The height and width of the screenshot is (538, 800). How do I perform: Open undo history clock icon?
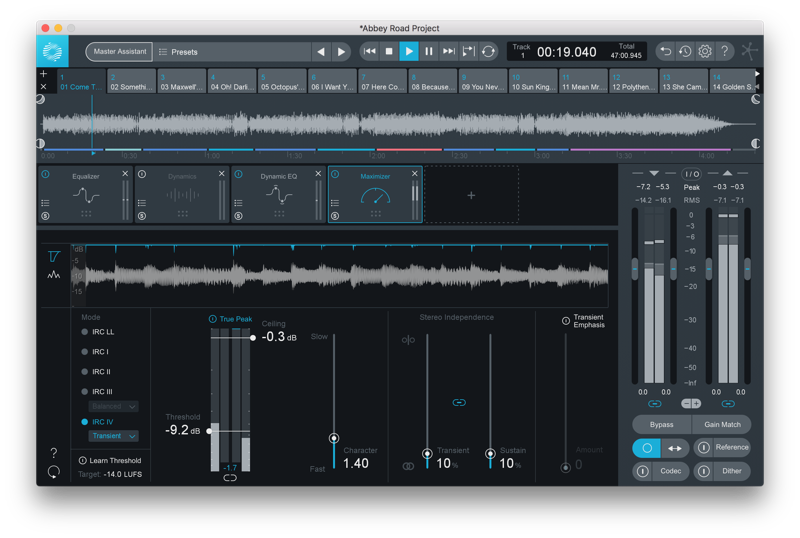685,51
